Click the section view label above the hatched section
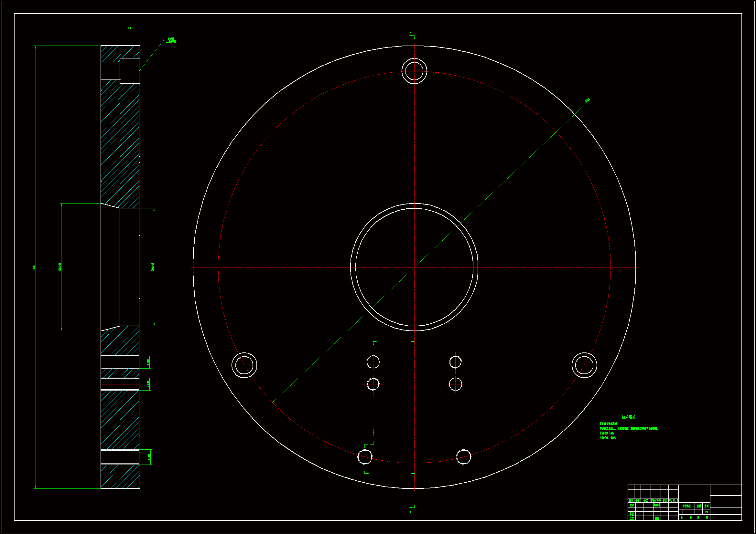 point(129,28)
